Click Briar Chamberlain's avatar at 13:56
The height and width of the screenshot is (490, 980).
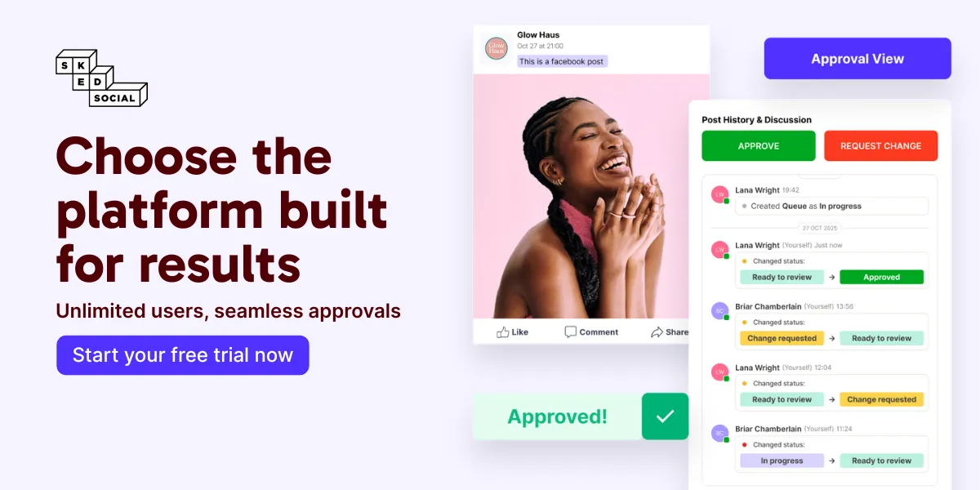click(x=720, y=311)
